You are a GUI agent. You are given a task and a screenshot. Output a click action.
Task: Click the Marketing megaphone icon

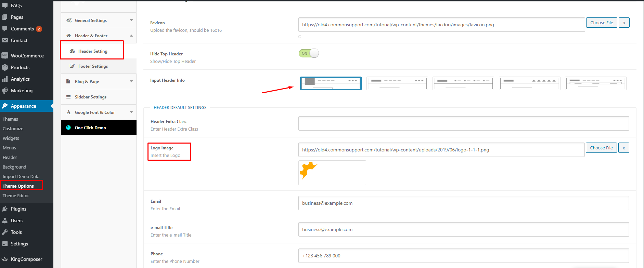pyautogui.click(x=5, y=91)
